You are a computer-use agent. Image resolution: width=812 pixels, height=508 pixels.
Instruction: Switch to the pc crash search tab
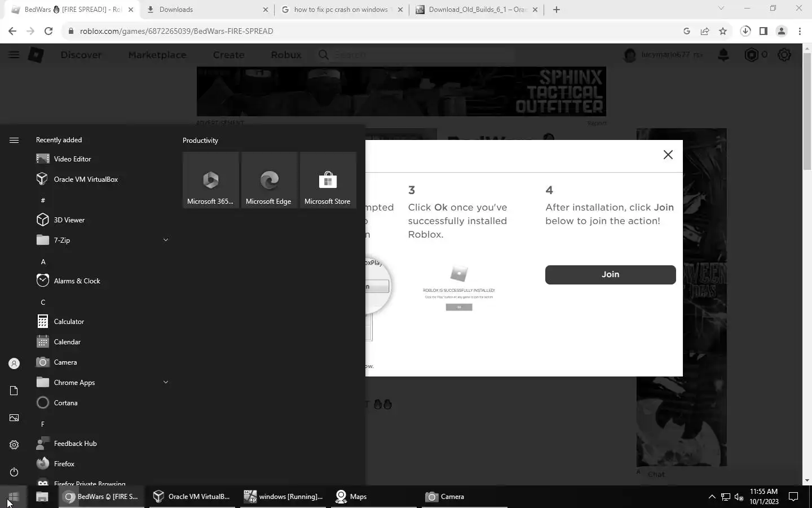click(x=342, y=10)
